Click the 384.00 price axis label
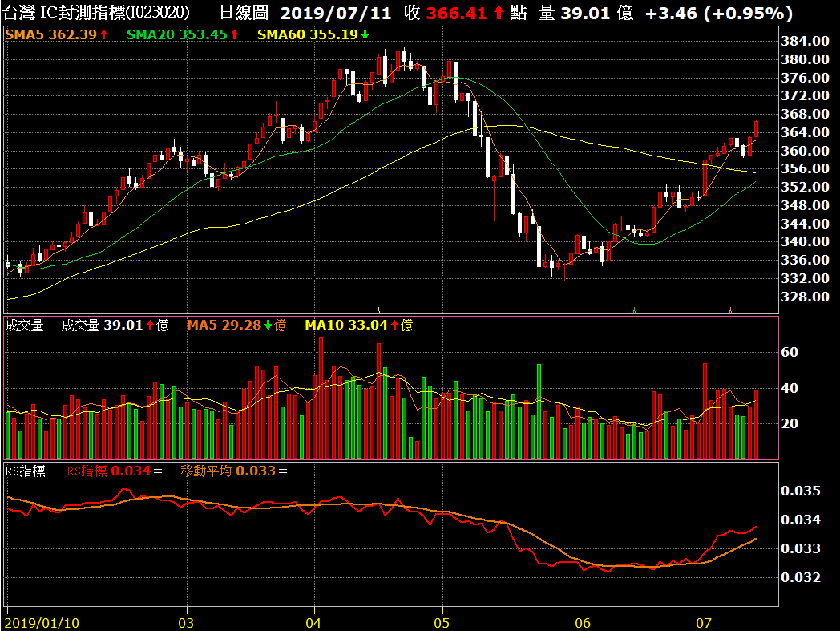840x631 pixels. pyautogui.click(x=804, y=41)
